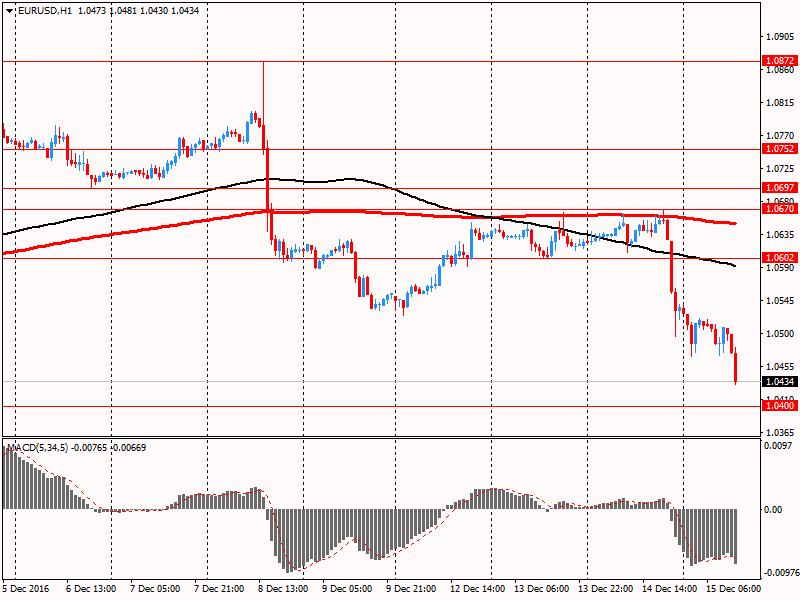Select the 1.0770 price scale value
Viewport: 800px width, 600px height.
[x=781, y=136]
